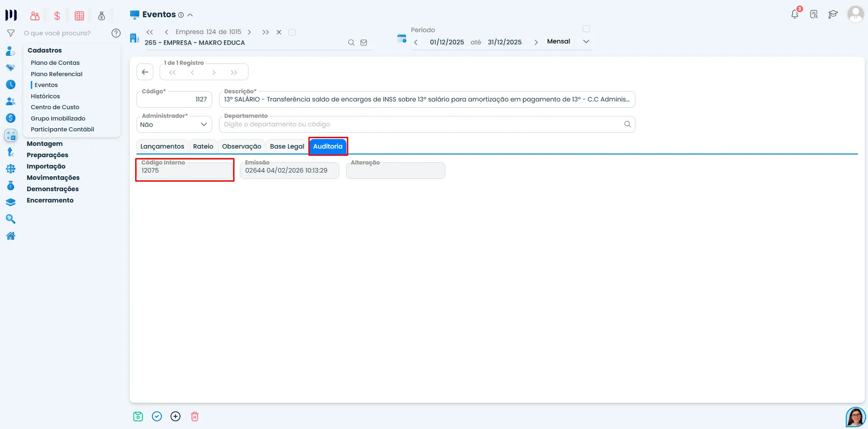Toggle the checkbox next to company close X

coord(292,32)
